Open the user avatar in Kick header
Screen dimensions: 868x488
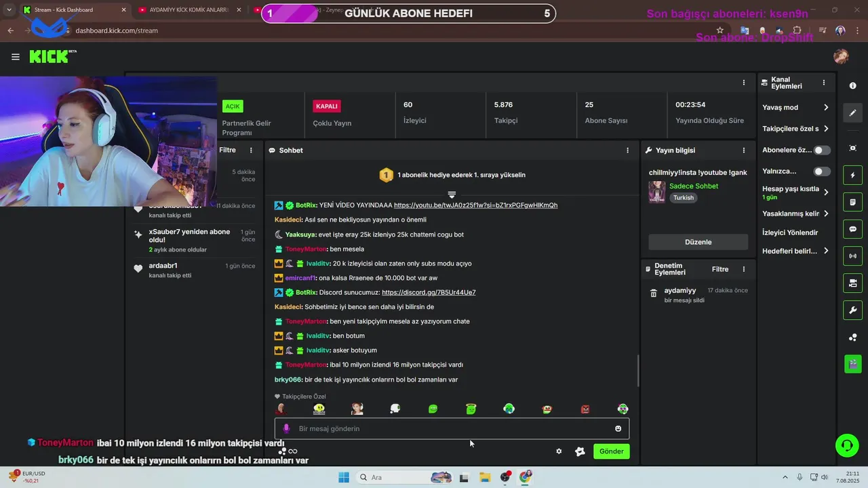click(841, 57)
